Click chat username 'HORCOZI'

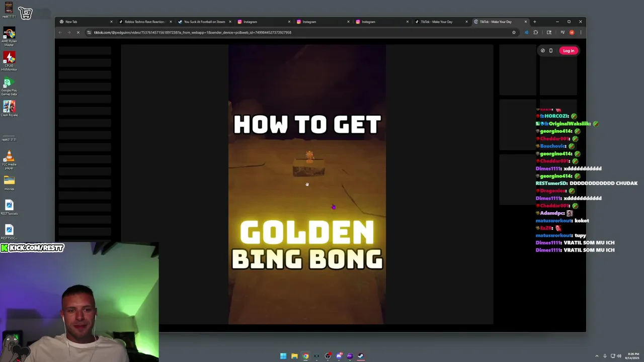[557, 116]
